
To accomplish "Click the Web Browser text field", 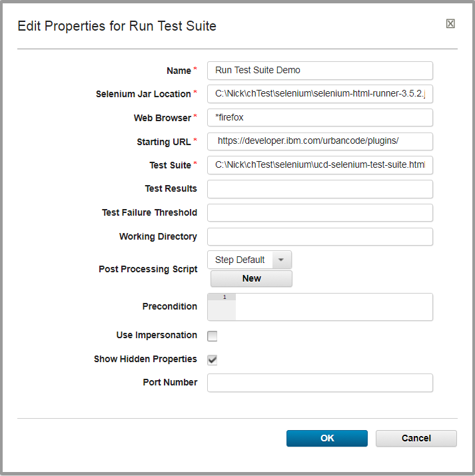I will tap(320, 118).
